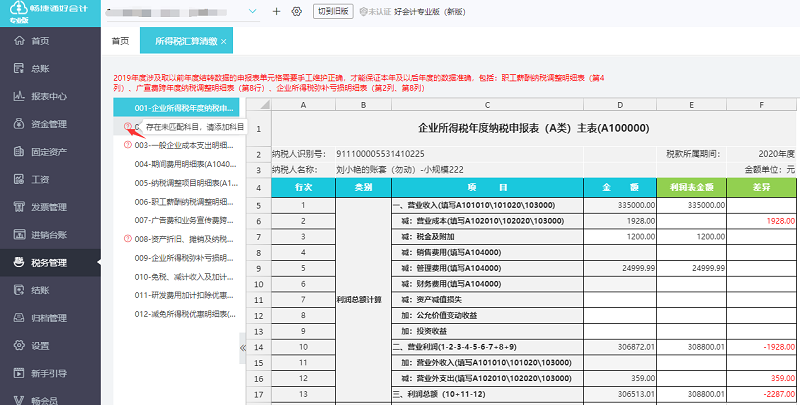Click warning icon beside 003 form

tap(127, 144)
